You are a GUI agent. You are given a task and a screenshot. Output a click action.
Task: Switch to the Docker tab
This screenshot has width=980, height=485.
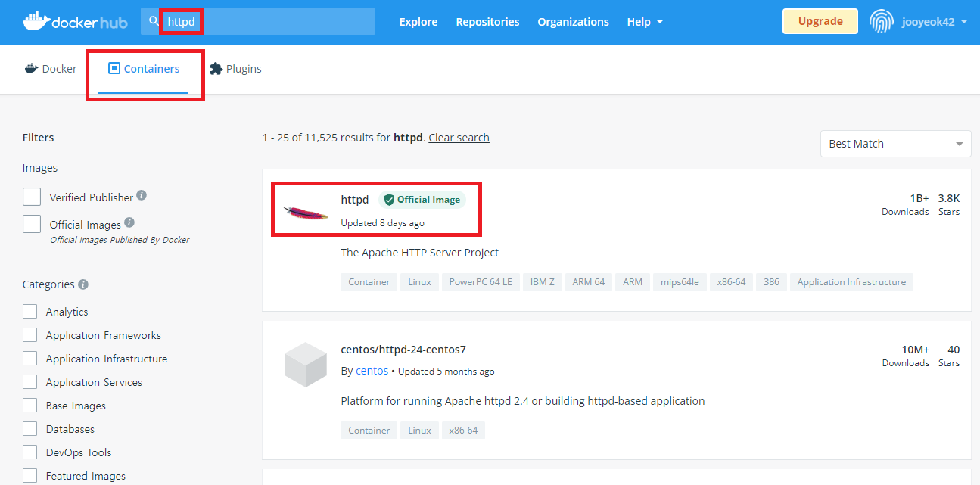click(x=50, y=69)
